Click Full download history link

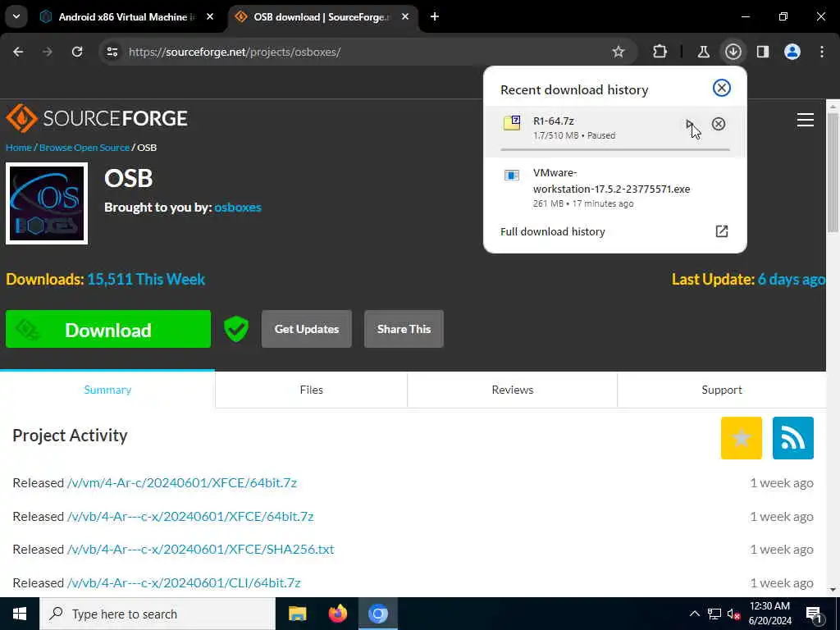coord(552,231)
